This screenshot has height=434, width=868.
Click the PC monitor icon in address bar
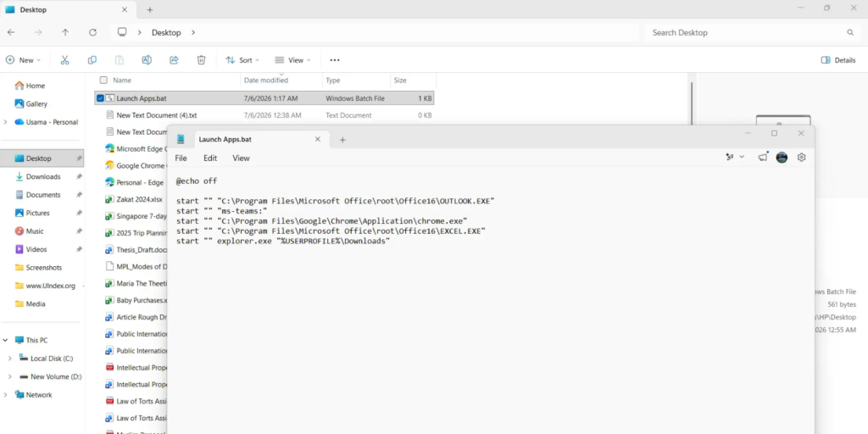(x=122, y=32)
